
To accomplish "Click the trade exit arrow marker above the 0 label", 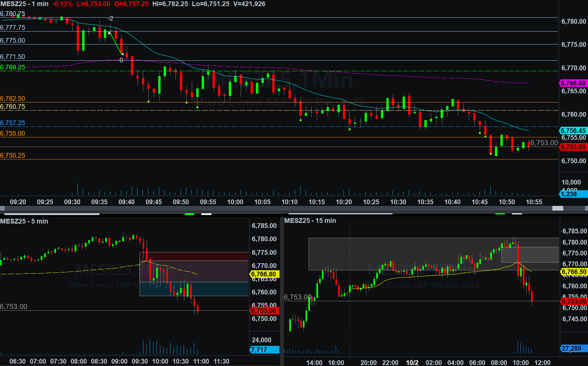I will click(122, 54).
